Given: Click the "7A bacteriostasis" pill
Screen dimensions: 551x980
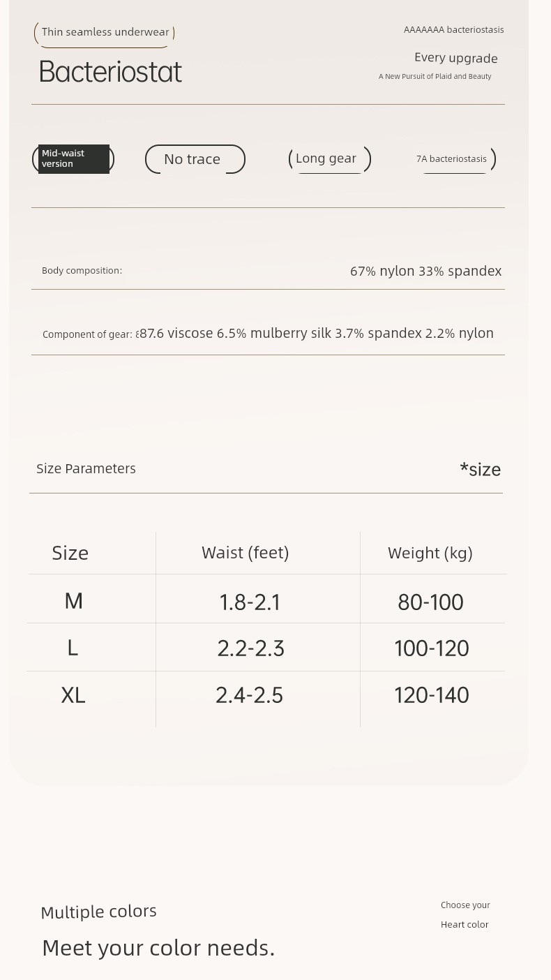Looking at the screenshot, I should [x=453, y=159].
